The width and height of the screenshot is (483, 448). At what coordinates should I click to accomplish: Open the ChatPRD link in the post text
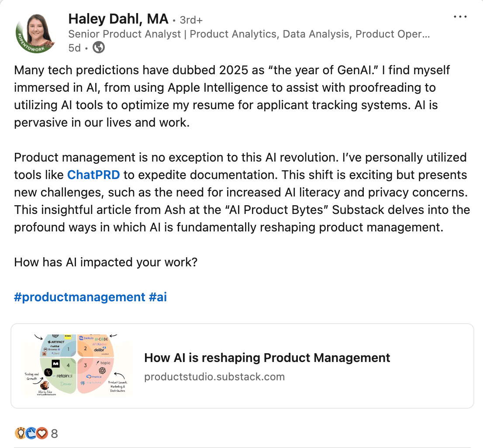[94, 175]
